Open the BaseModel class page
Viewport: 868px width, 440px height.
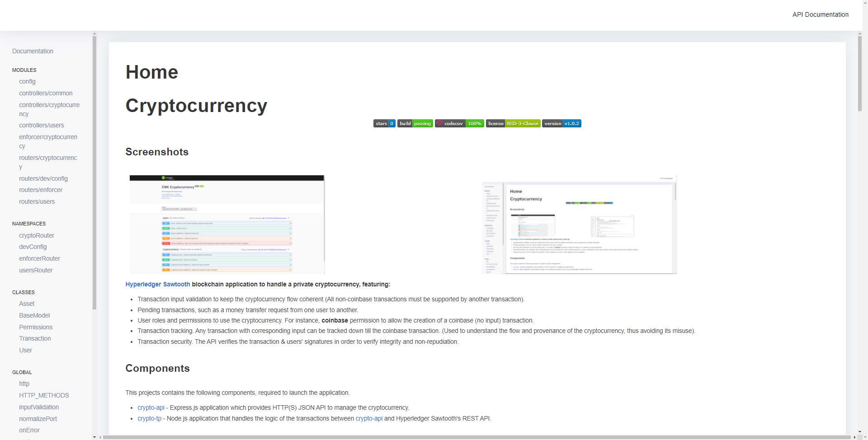(34, 315)
